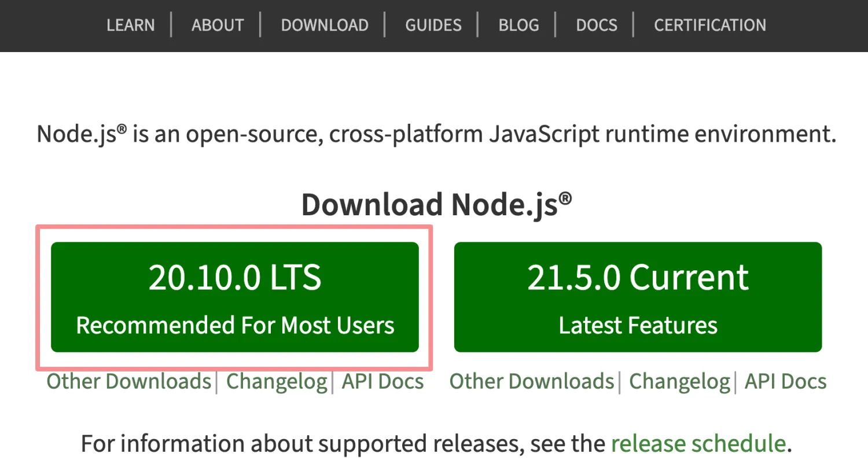This screenshot has height=475, width=868.
Task: View the Changelog for the 21.5.0 Current release
Action: point(680,382)
